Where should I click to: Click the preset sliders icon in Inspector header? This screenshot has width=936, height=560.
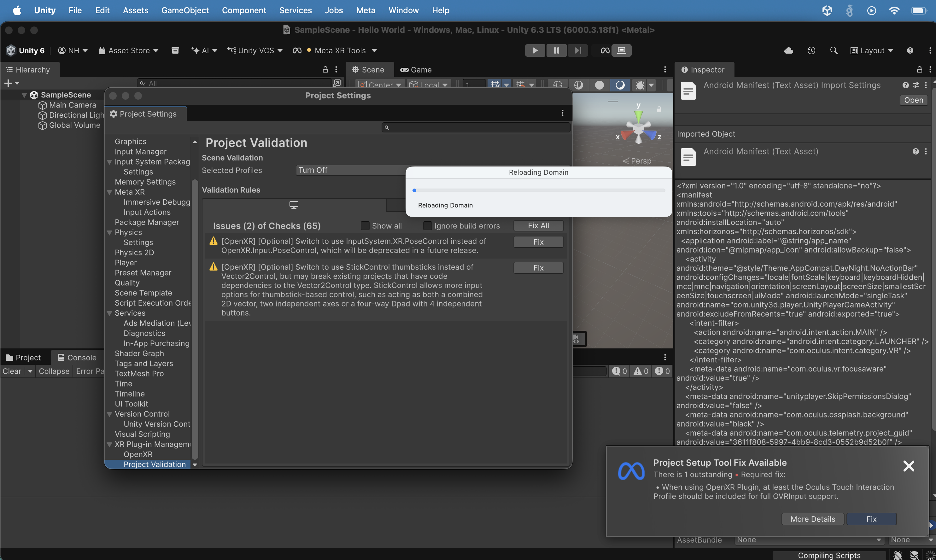(x=916, y=85)
